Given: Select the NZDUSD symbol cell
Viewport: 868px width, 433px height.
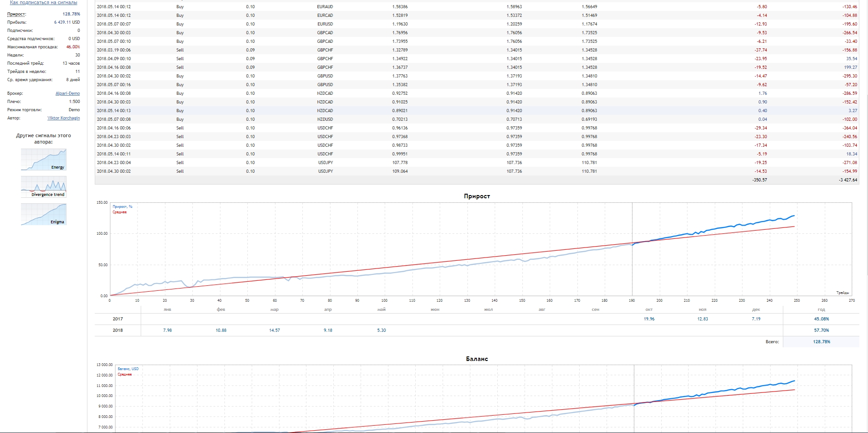Looking at the screenshot, I should coord(325,119).
